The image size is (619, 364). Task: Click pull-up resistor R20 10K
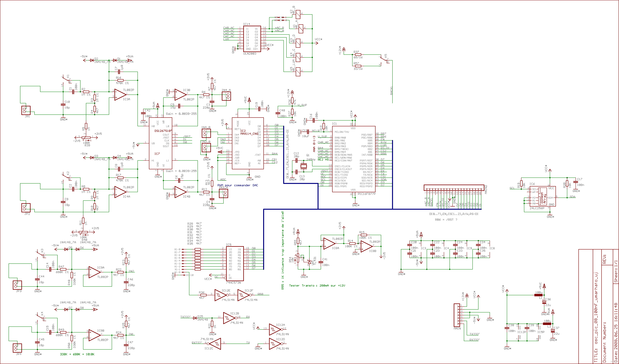(567, 183)
